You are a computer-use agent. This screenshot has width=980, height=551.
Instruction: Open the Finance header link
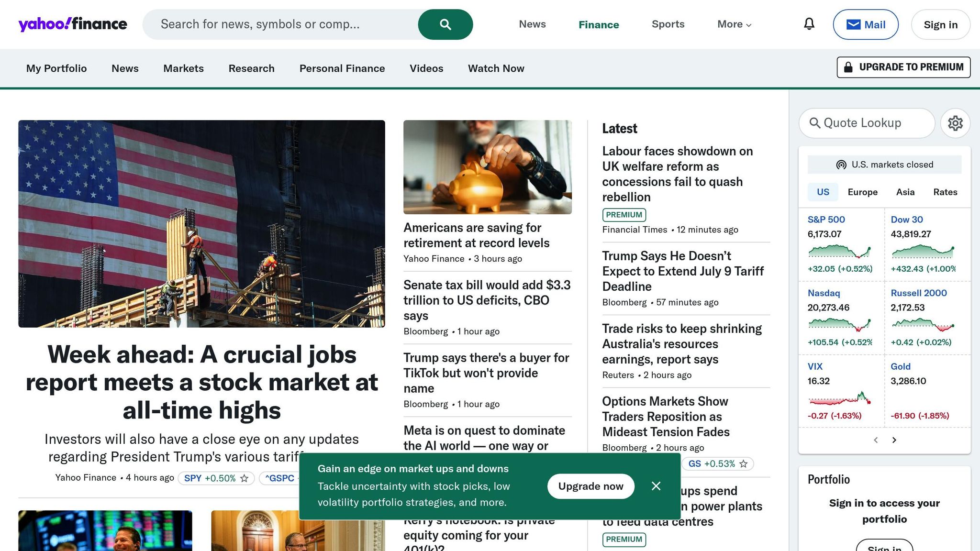click(599, 24)
